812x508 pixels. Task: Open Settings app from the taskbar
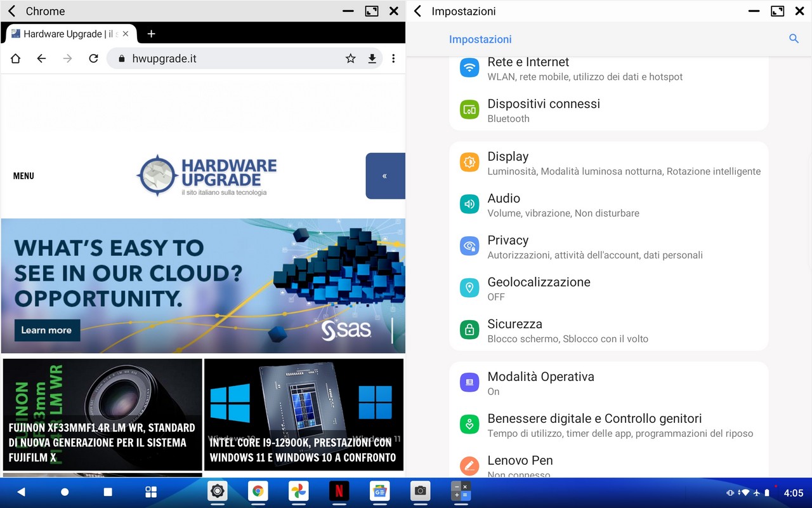tap(218, 491)
